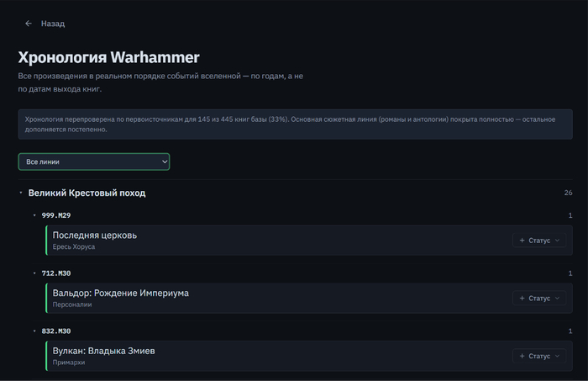
Task: Click the 712.M30 year label
Action: pos(56,273)
